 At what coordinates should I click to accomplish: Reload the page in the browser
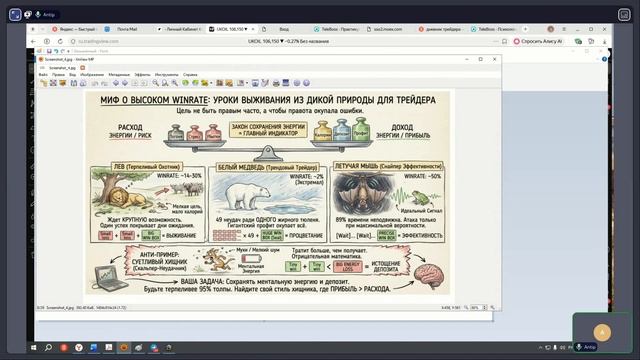click(60, 42)
